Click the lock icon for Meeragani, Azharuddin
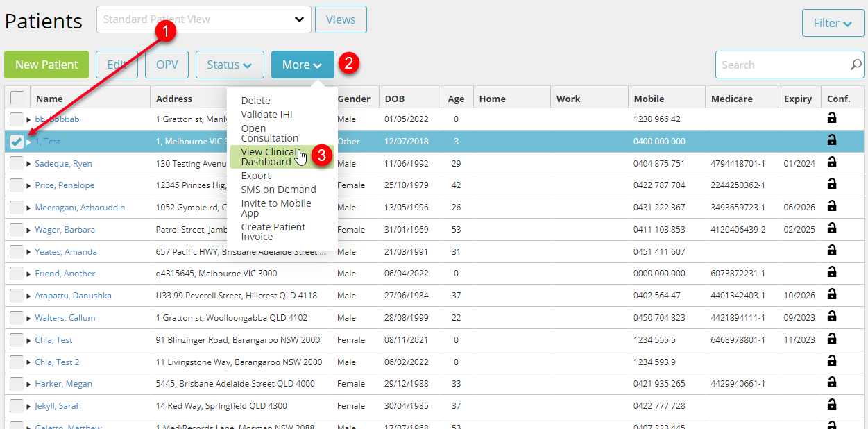868x429 pixels. (832, 206)
